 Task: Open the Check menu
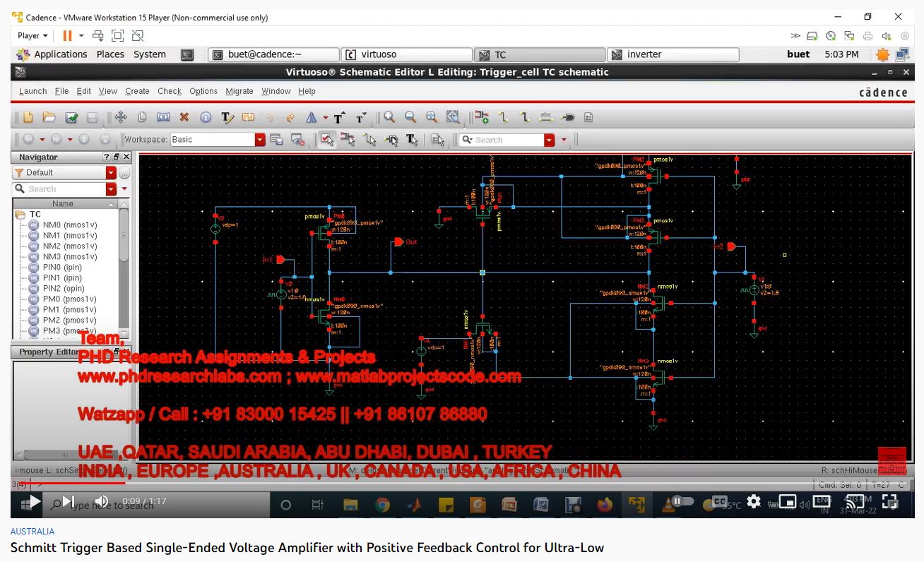(170, 91)
